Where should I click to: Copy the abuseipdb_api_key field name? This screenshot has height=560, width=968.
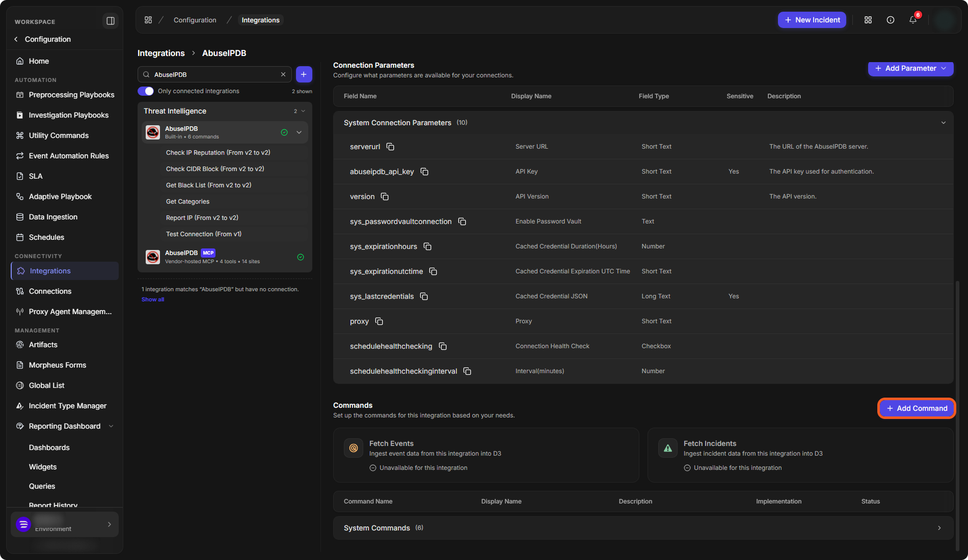click(424, 172)
